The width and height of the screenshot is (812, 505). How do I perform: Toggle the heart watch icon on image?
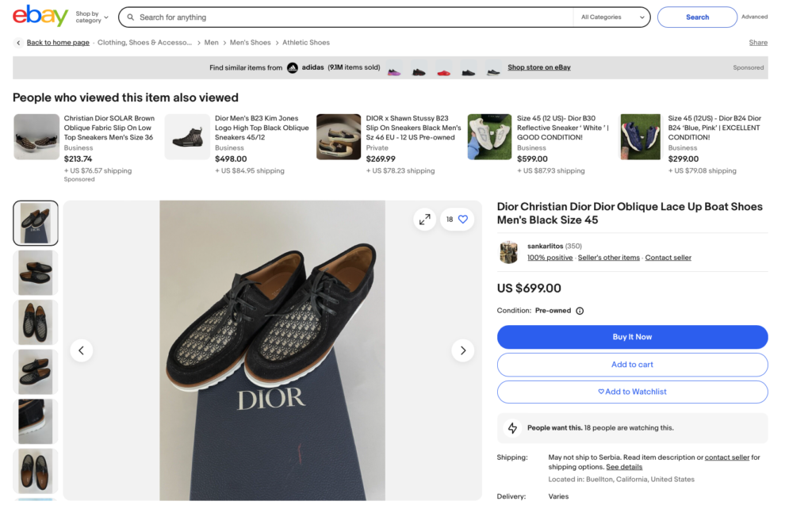pos(463,220)
